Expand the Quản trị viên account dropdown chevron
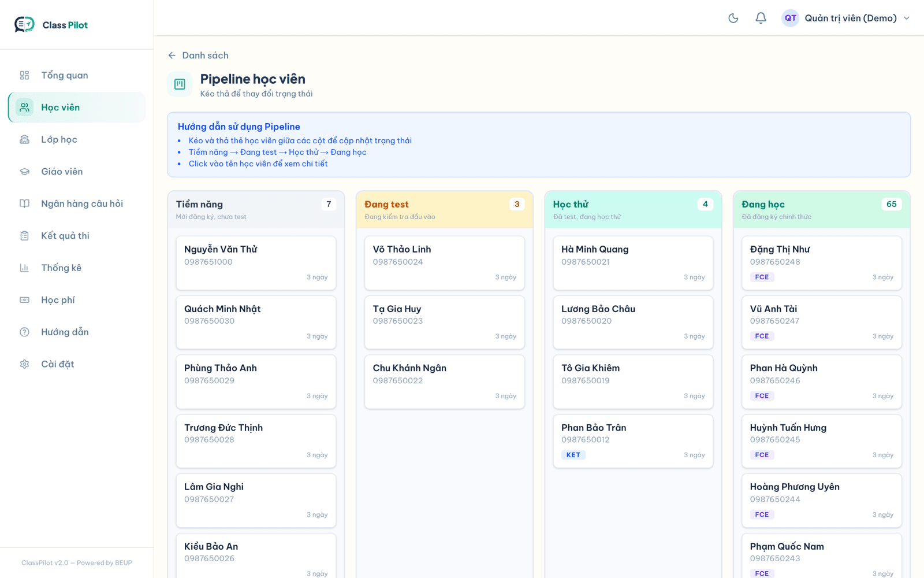Viewport: 924px width, 578px height. (907, 18)
